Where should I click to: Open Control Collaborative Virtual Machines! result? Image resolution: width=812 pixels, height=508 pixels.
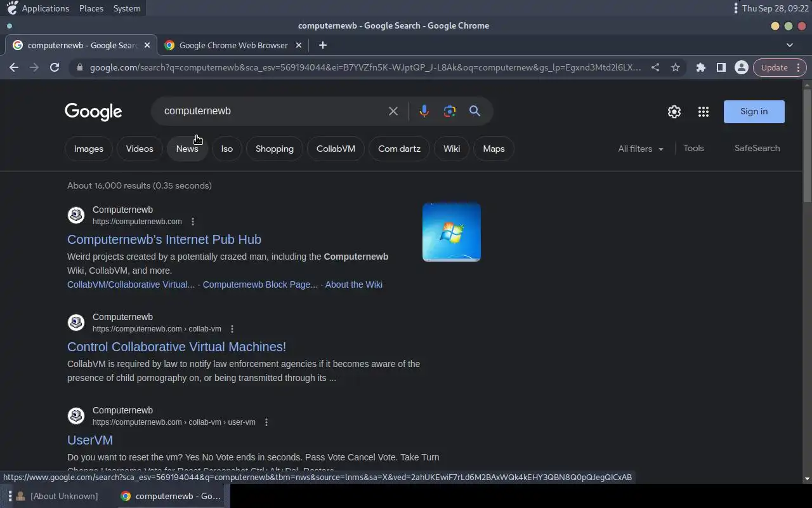tap(176, 347)
